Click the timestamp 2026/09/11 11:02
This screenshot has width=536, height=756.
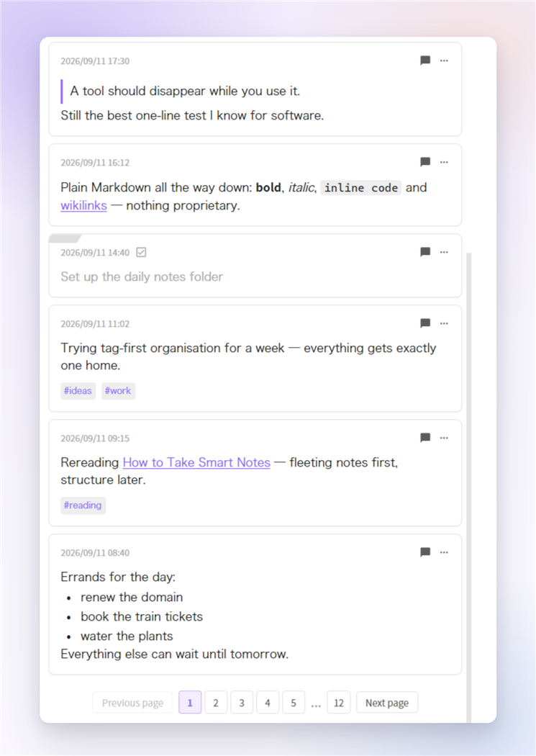click(95, 324)
